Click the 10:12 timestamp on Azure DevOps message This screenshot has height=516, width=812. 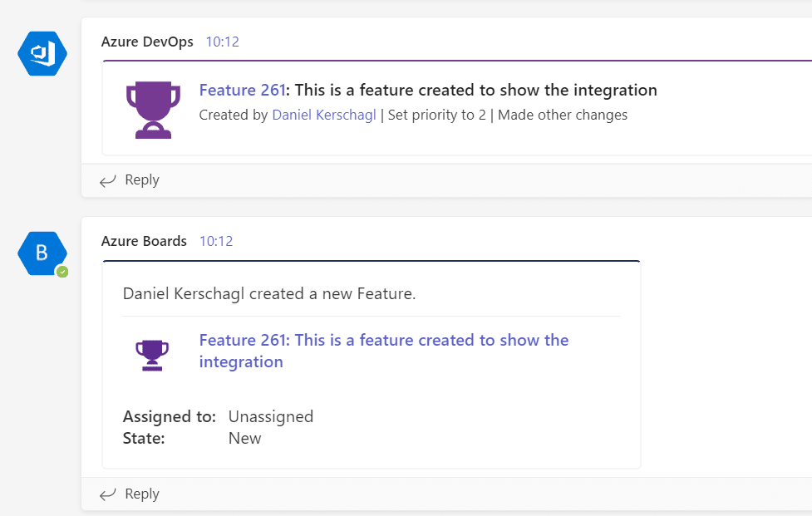(x=223, y=42)
